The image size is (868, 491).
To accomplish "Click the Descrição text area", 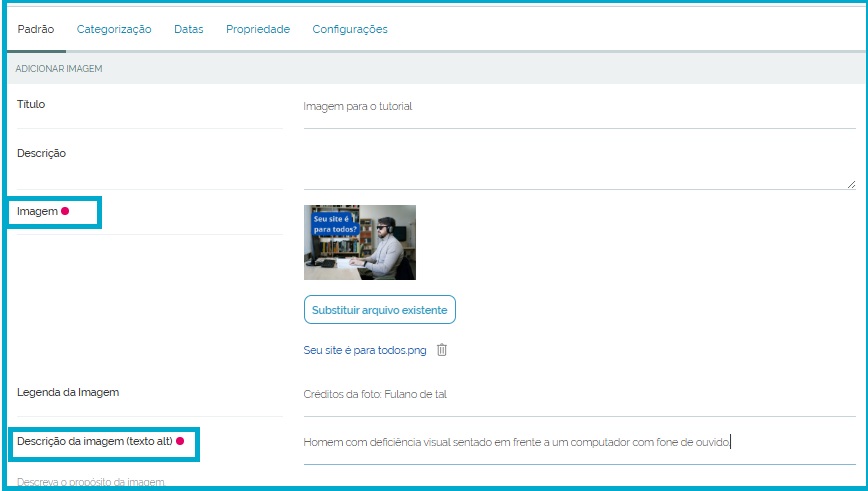I will pos(580,164).
